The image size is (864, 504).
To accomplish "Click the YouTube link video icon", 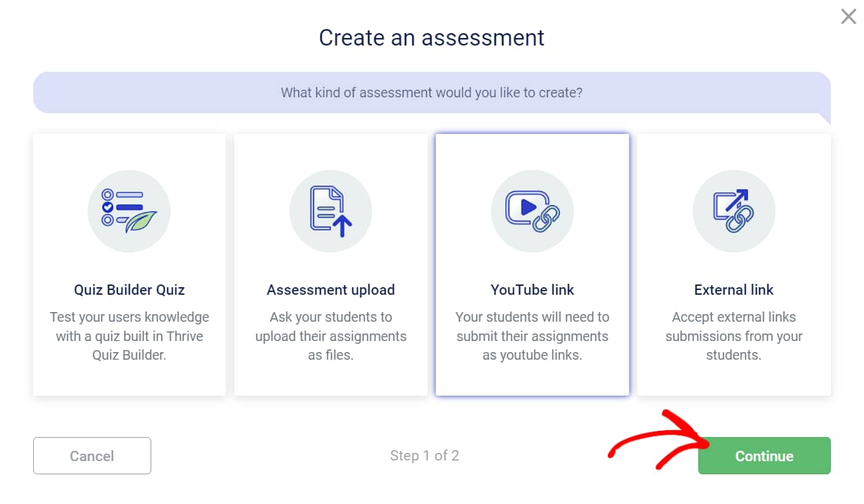I will [x=532, y=211].
